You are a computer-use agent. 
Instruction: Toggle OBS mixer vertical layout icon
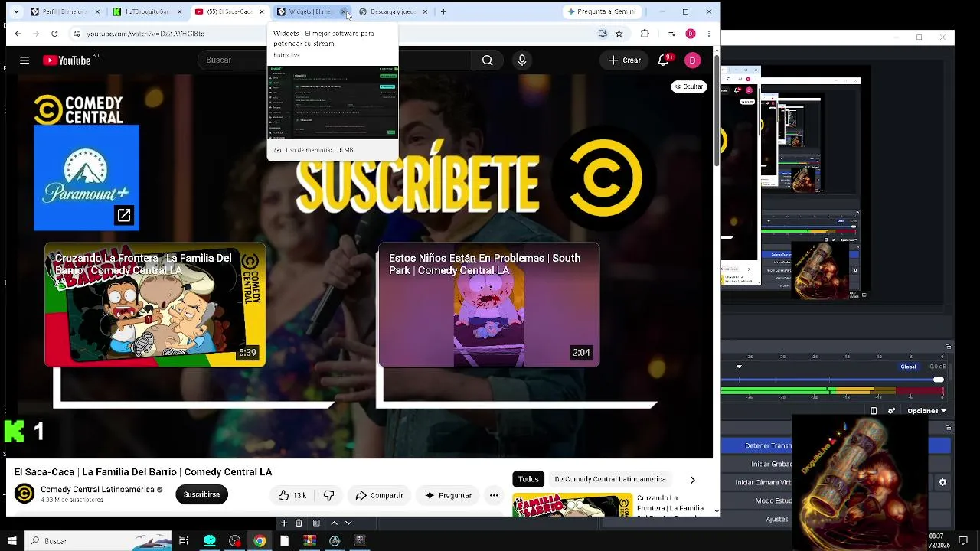(x=874, y=411)
